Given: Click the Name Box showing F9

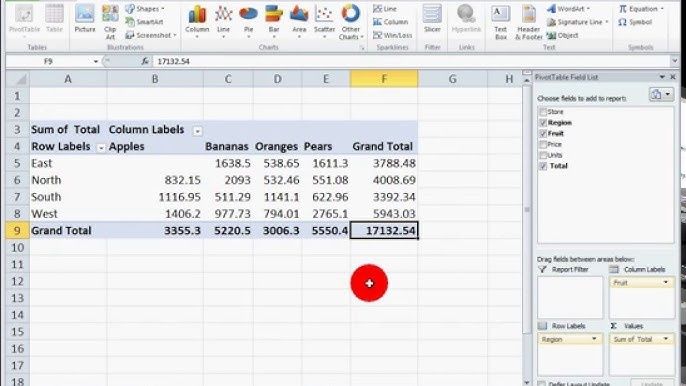Looking at the screenshot, I should (x=49, y=62).
